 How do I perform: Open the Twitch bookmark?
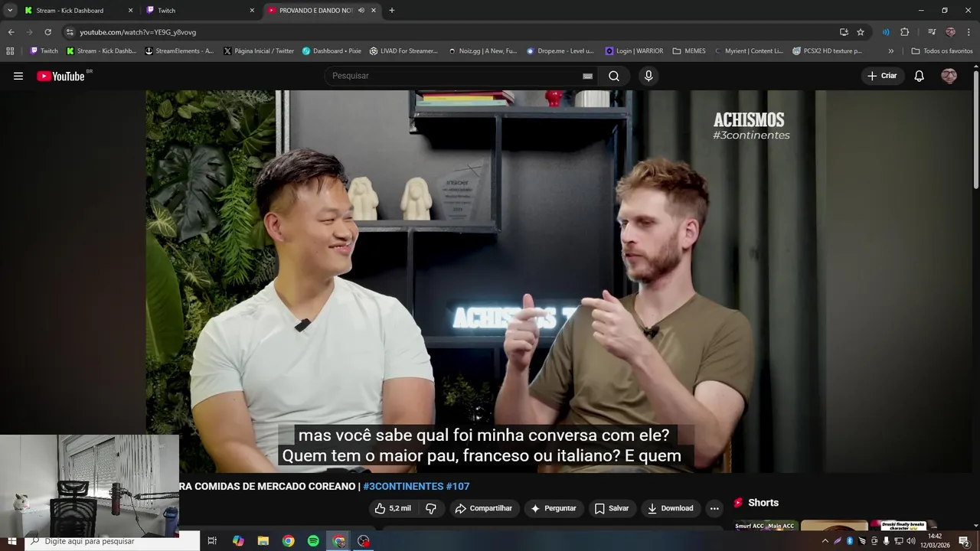[x=44, y=51]
